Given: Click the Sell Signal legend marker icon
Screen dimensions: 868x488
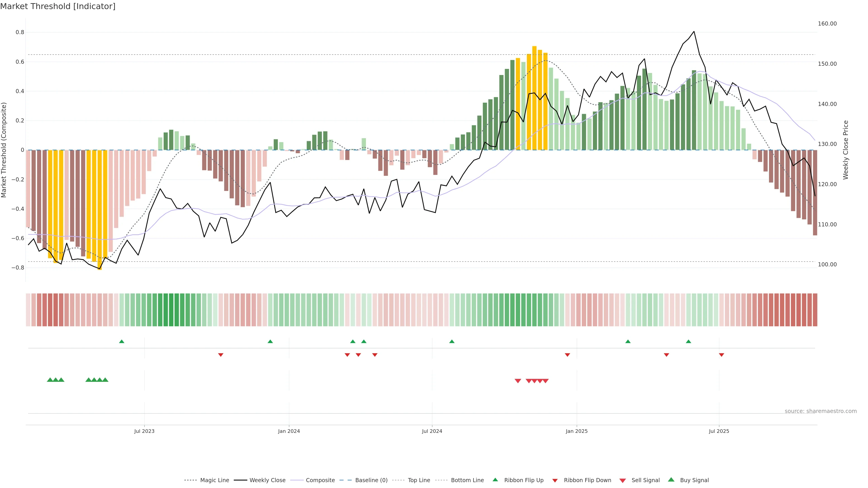Looking at the screenshot, I should point(623,481).
